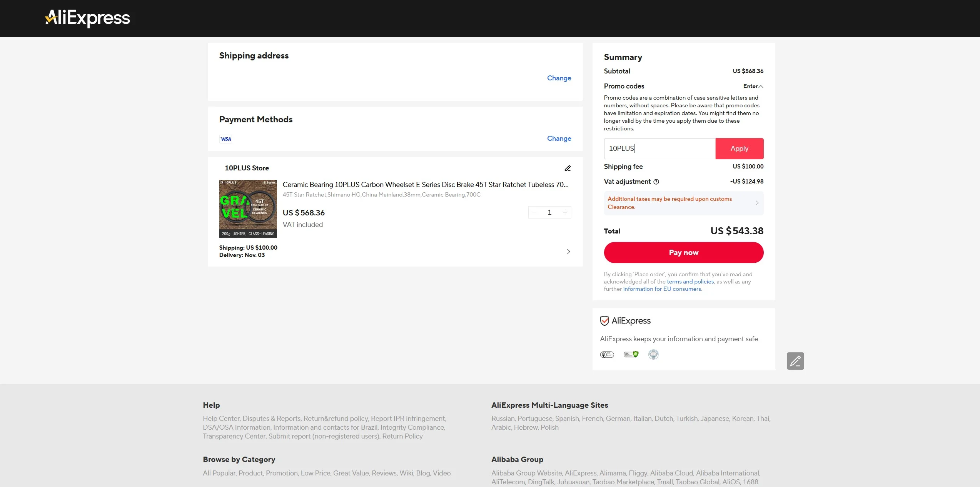This screenshot has height=487, width=980.
Task: Decrease item quantity with minus button
Action: 534,212
